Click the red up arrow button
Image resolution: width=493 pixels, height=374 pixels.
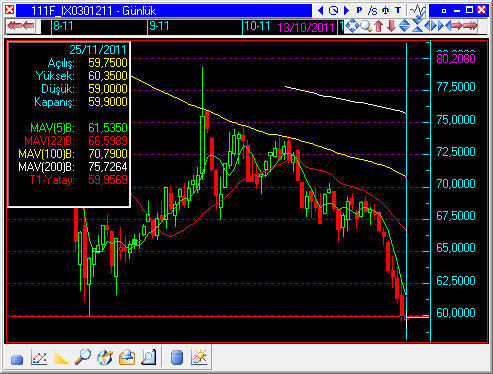(379, 26)
